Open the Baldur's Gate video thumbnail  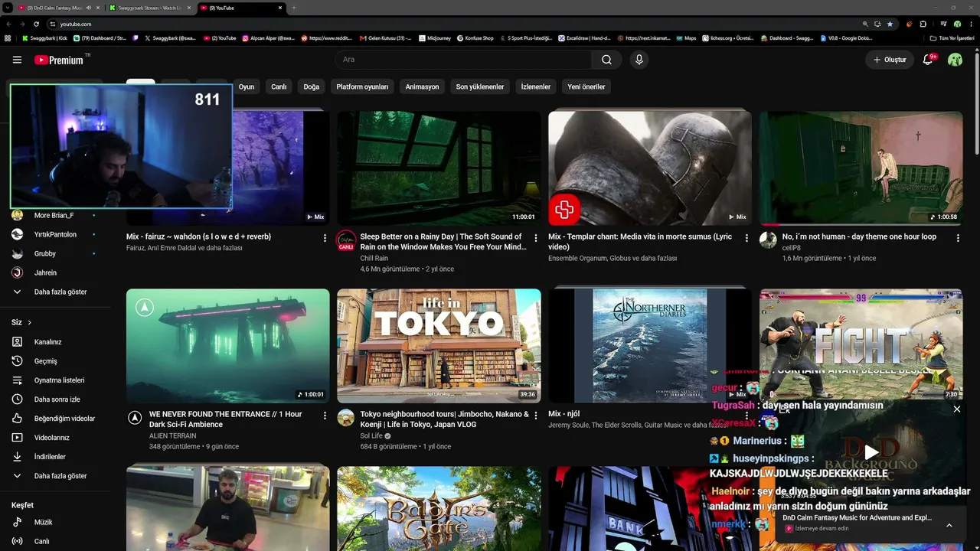tap(439, 508)
